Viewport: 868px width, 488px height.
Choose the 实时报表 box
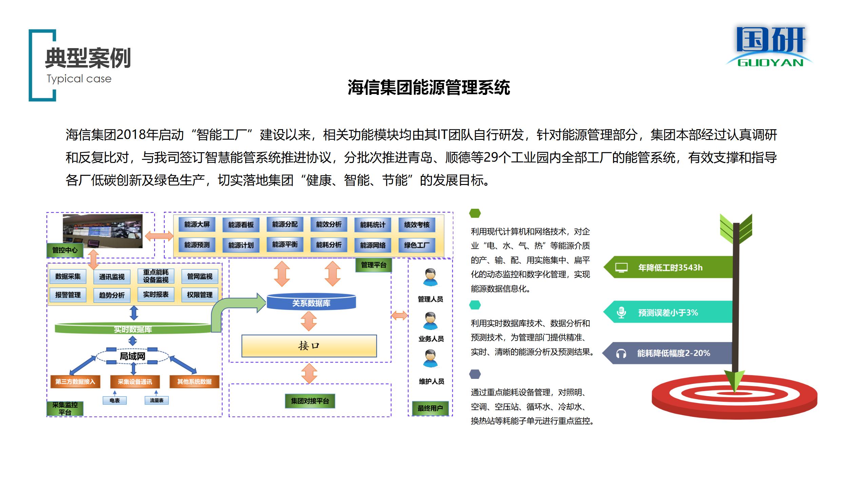coord(156,294)
